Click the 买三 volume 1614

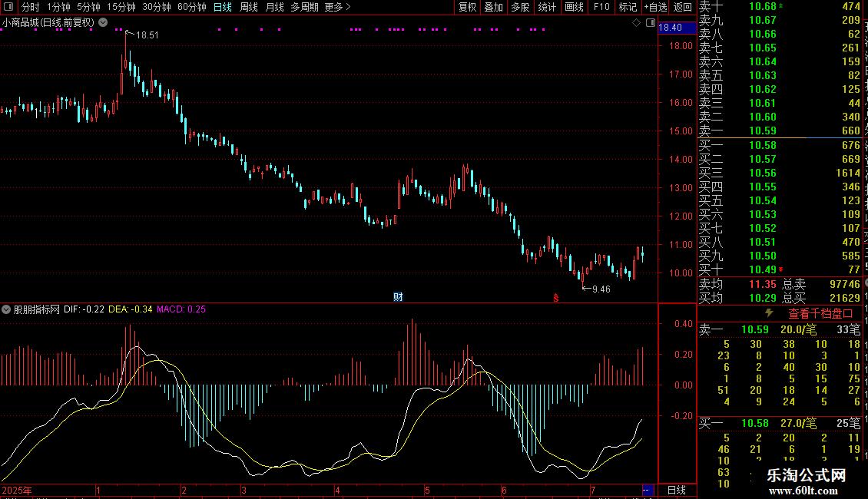click(x=847, y=173)
